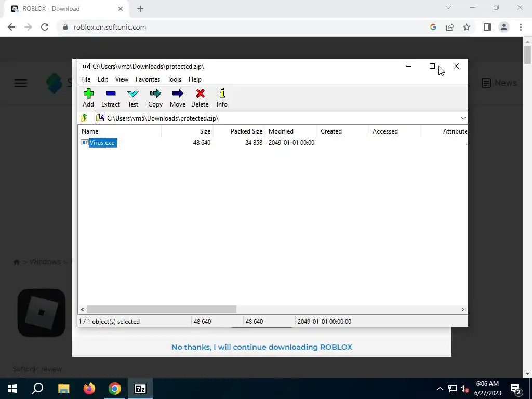532x399 pixels.
Task: Open a new Chrome tab
Action: pyautogui.click(x=140, y=9)
